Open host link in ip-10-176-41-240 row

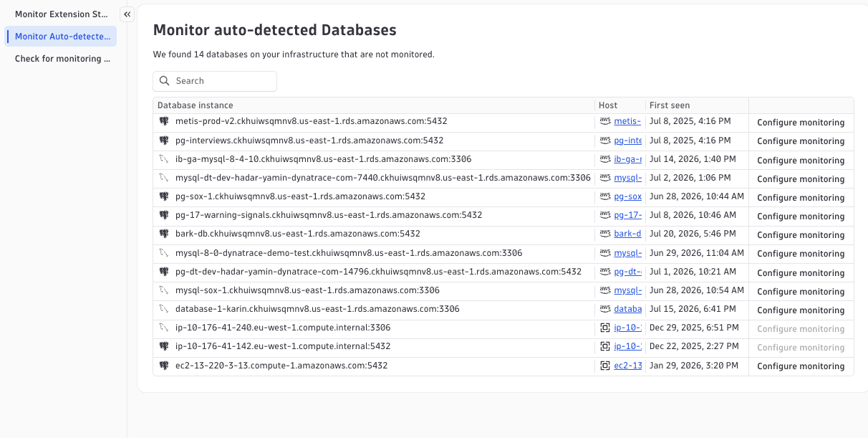628,328
